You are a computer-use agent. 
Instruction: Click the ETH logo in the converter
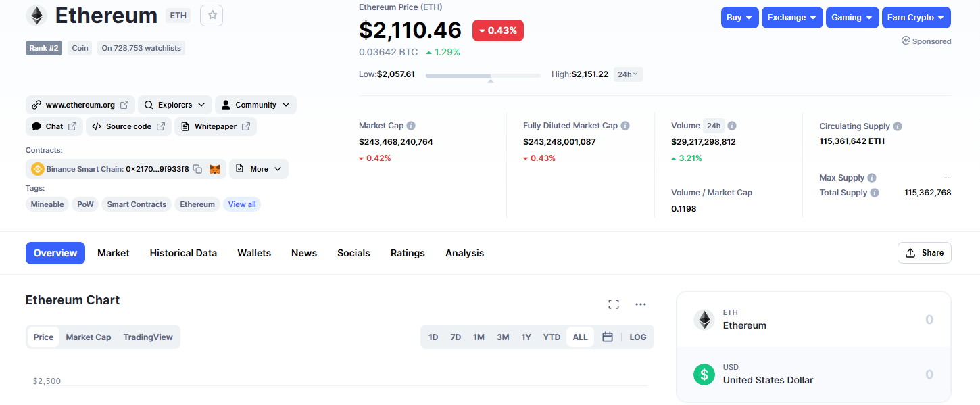click(704, 320)
